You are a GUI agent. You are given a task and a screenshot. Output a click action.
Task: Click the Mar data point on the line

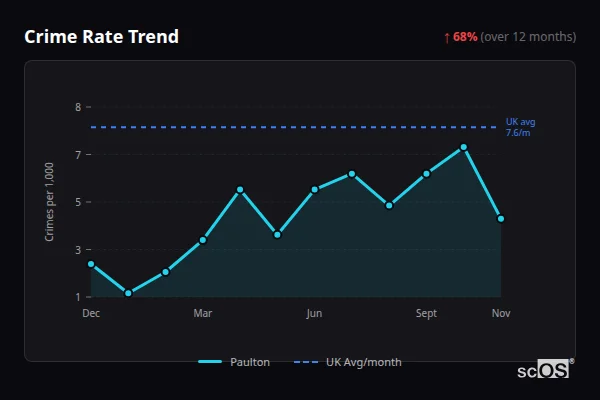point(203,240)
